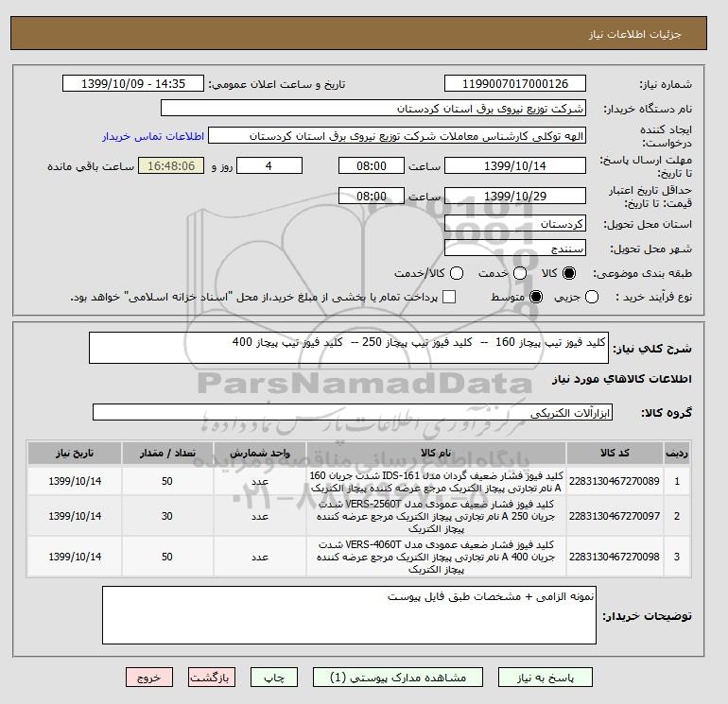Click product code 2283130467270097
The image size is (728, 704).
(615, 516)
